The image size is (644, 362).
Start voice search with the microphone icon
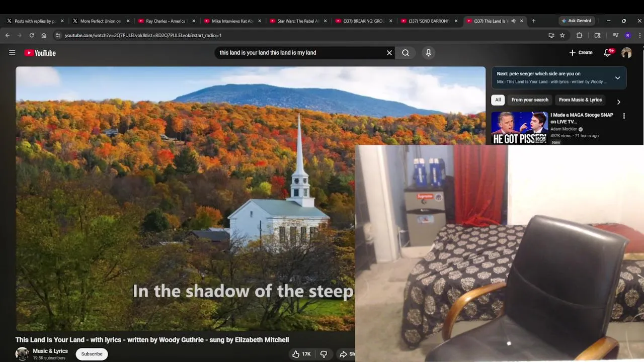point(428,53)
